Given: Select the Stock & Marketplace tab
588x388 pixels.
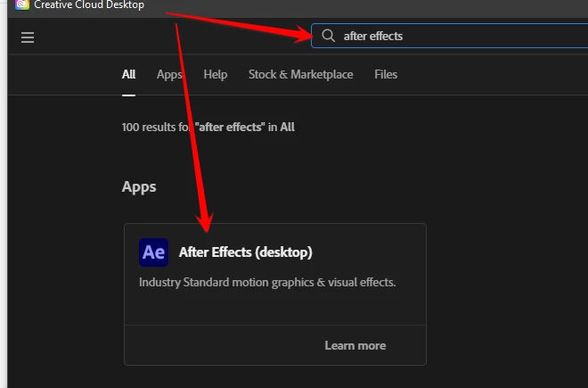Looking at the screenshot, I should point(301,74).
